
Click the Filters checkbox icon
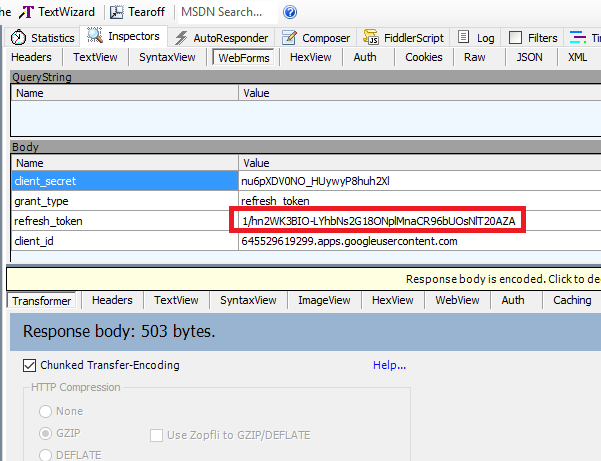(515, 38)
